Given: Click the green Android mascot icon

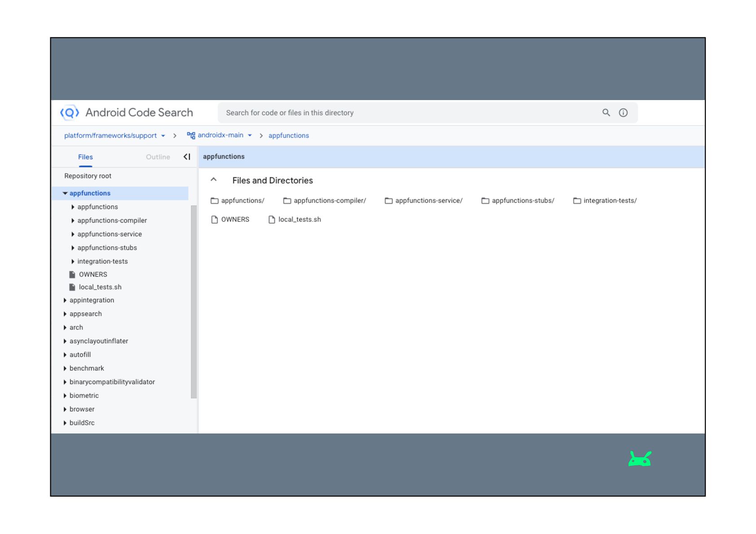Looking at the screenshot, I should (640, 459).
